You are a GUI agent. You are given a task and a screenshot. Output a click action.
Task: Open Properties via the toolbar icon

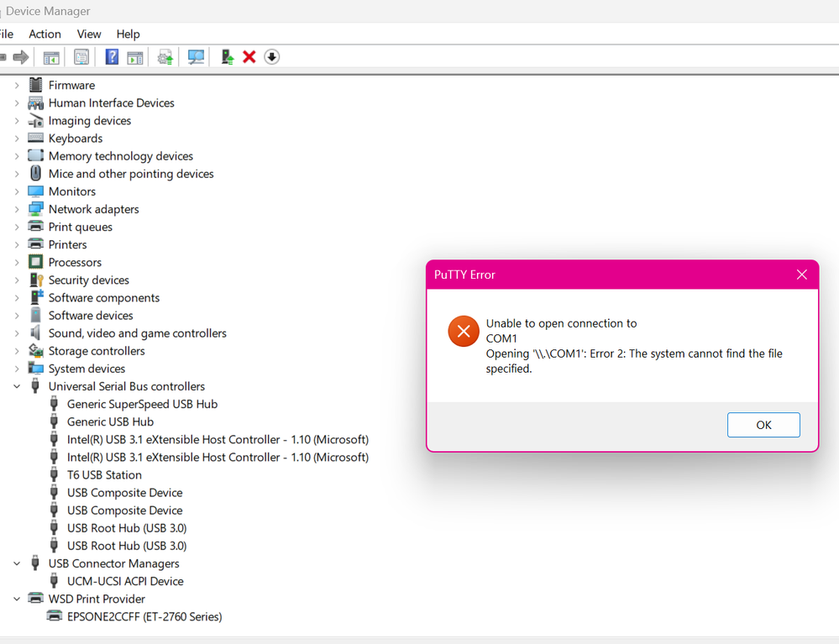point(81,57)
